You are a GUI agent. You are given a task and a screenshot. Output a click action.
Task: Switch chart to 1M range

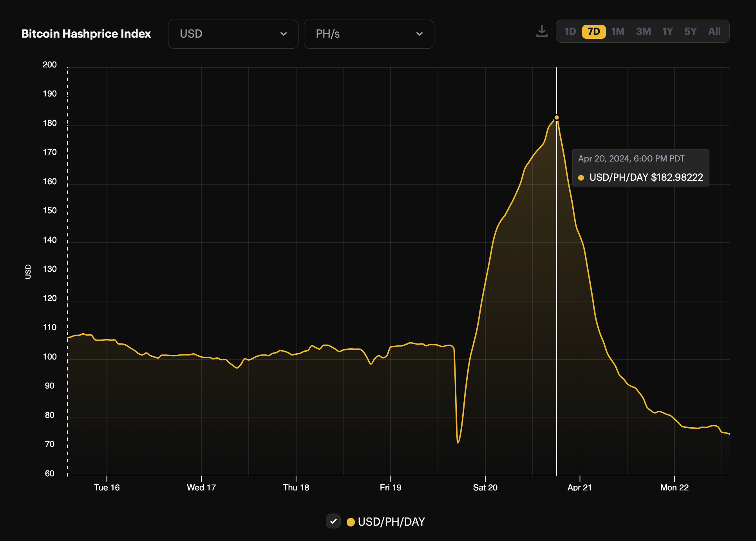tap(618, 31)
